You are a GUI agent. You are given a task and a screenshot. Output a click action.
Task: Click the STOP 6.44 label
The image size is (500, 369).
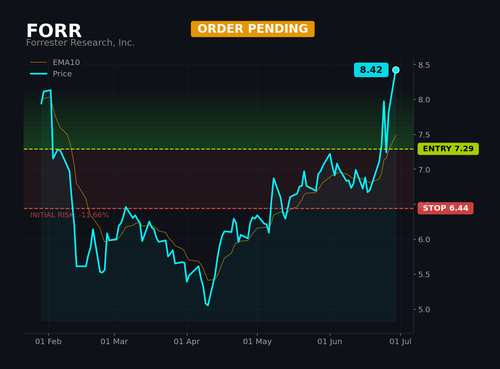446,208
